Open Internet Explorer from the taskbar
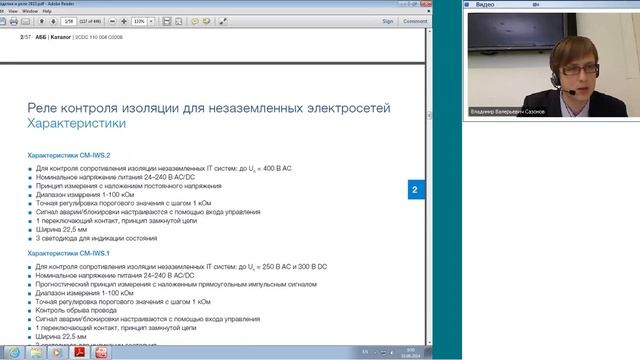640x360 pixels. tap(15, 353)
